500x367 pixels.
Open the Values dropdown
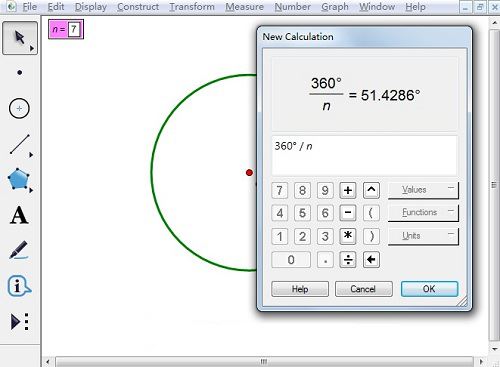(423, 190)
